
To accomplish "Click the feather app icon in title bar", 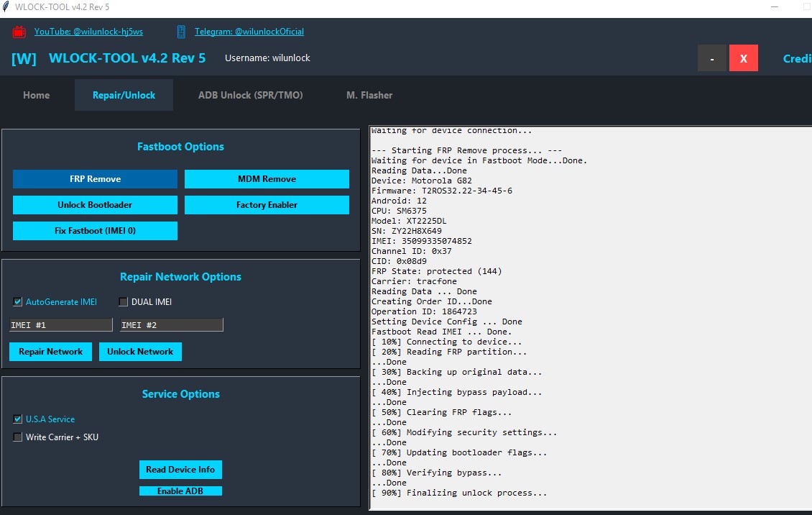I will [6, 6].
